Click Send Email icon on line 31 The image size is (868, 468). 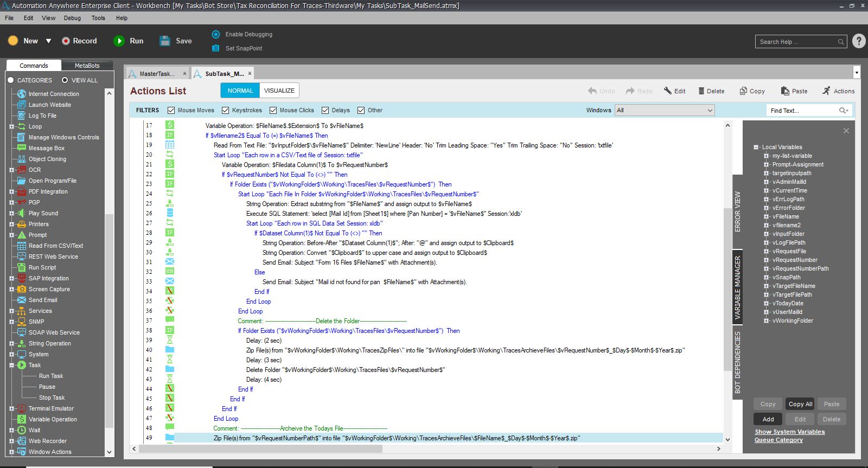click(170, 262)
